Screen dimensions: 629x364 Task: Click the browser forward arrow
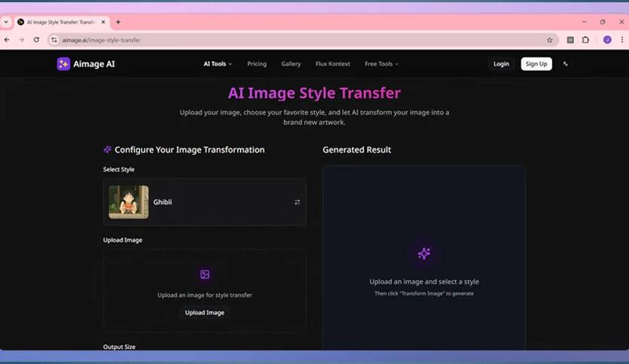tap(22, 40)
